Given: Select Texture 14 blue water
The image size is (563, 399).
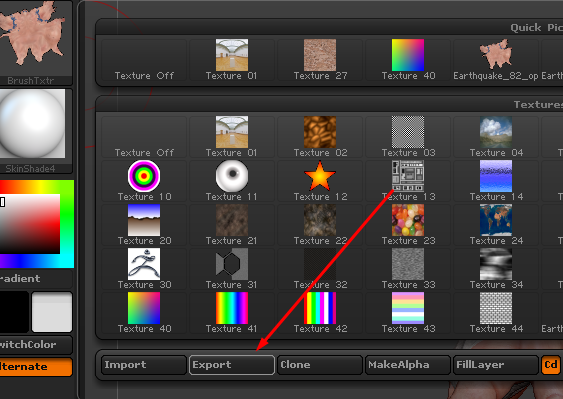Looking at the screenshot, I should point(496,181).
